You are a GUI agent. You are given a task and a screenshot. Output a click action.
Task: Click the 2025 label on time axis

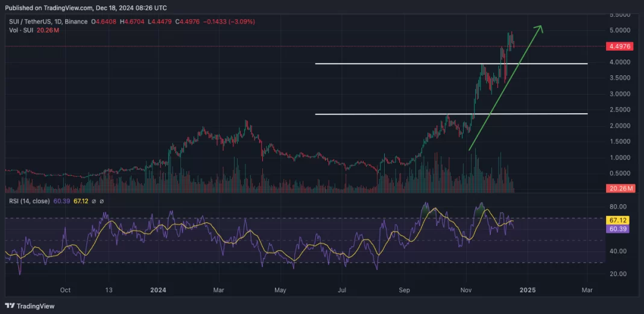coord(526,290)
